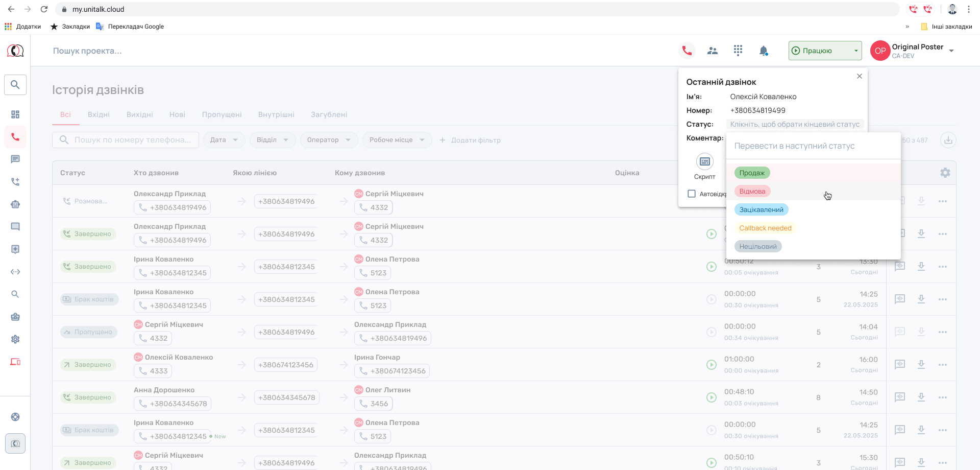Open the red phone dialer icon
This screenshot has width=980, height=470.
(x=687, y=51)
